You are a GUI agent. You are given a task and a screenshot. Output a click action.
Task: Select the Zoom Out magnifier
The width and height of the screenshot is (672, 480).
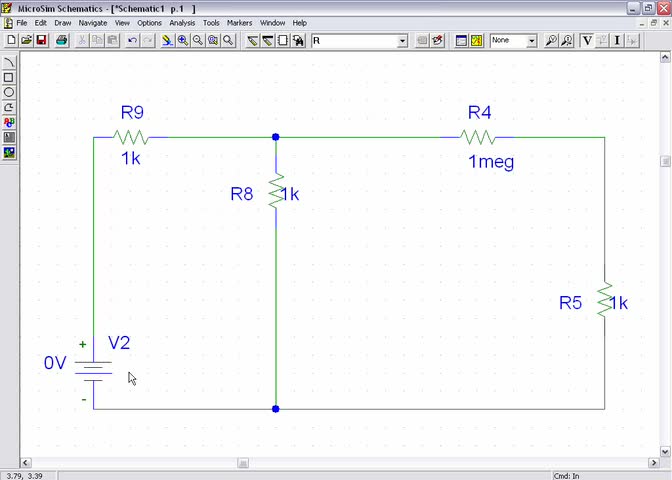point(198,40)
